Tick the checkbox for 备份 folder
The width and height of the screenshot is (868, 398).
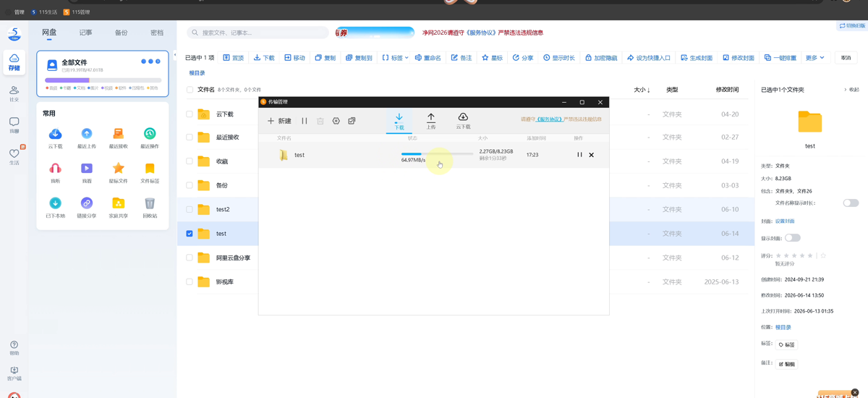point(190,185)
